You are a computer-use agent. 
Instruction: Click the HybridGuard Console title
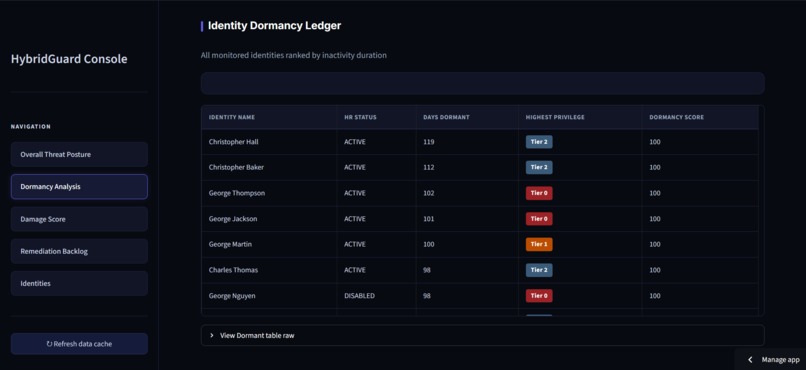pyautogui.click(x=69, y=59)
